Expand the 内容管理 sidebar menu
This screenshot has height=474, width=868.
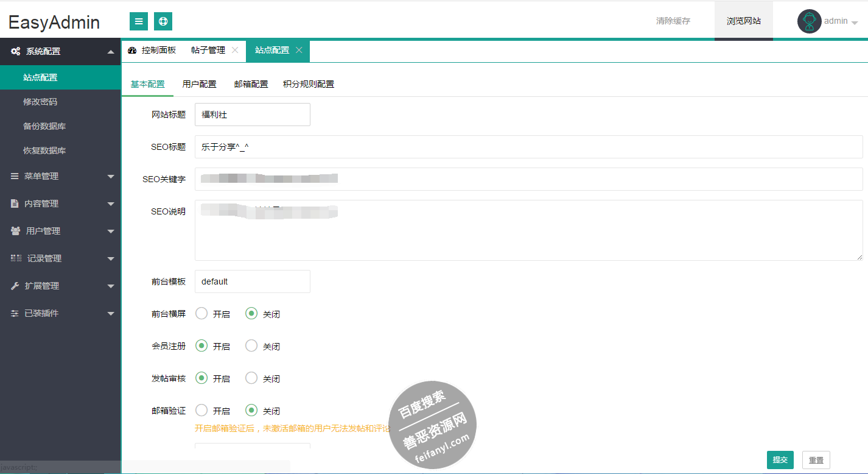60,203
